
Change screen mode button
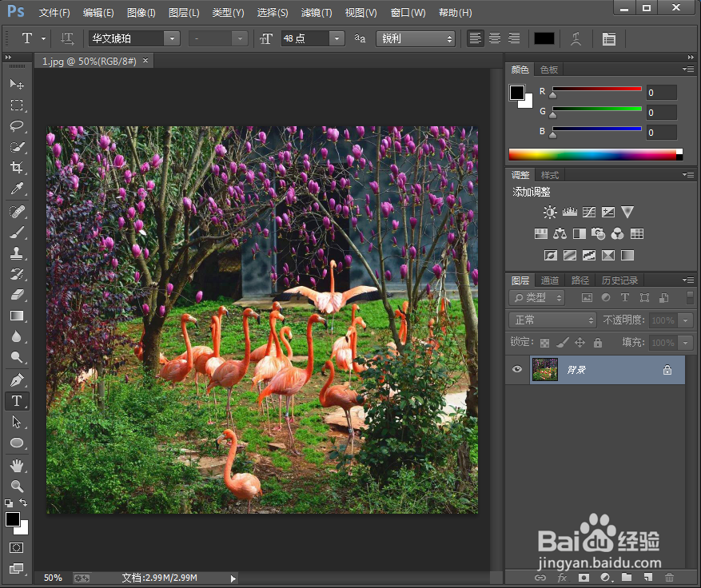tap(17, 568)
